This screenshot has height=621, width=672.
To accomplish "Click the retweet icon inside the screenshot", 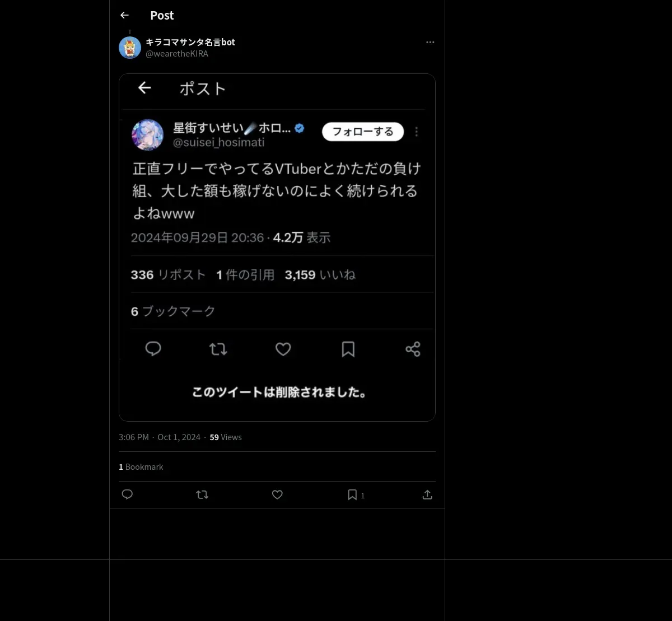I will [218, 349].
